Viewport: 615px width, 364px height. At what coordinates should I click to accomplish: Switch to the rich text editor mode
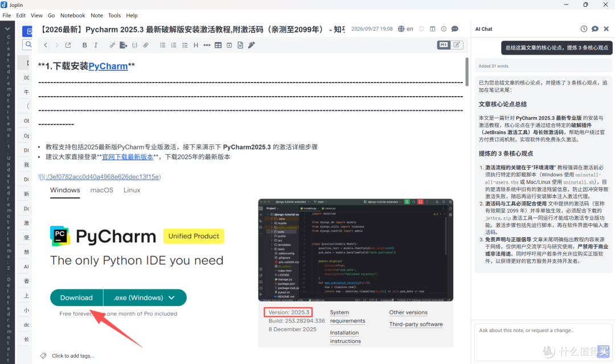[457, 45]
